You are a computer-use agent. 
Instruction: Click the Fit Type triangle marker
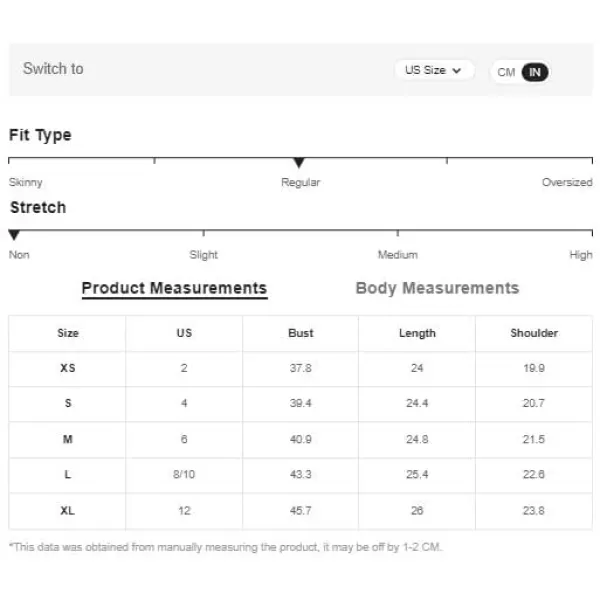pos(299,163)
